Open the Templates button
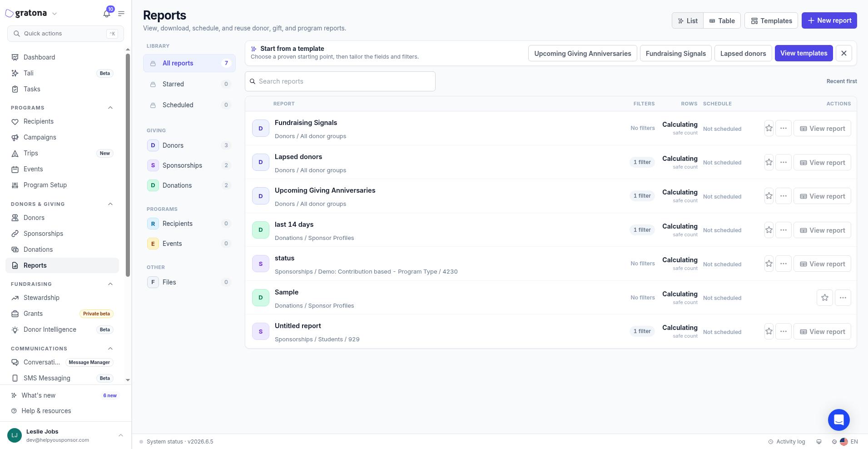This screenshot has height=449, width=868. 771,20
